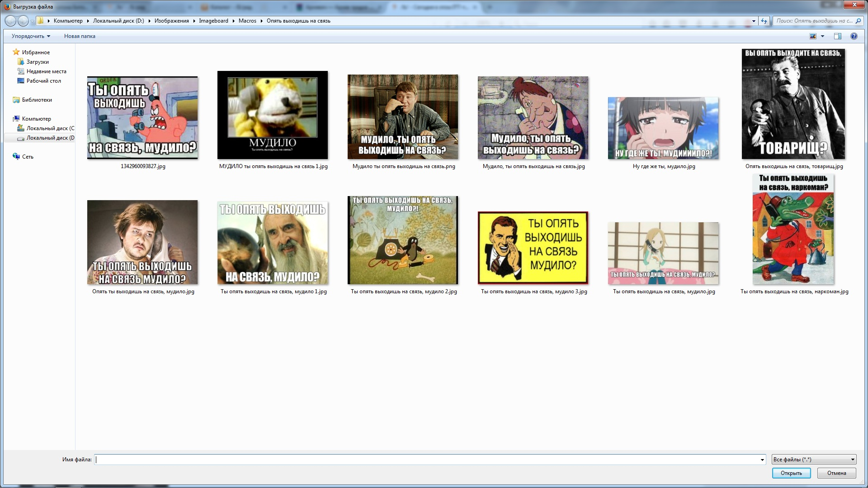Open the Help question mark icon
This screenshot has width=868, height=488.
pyautogui.click(x=854, y=36)
